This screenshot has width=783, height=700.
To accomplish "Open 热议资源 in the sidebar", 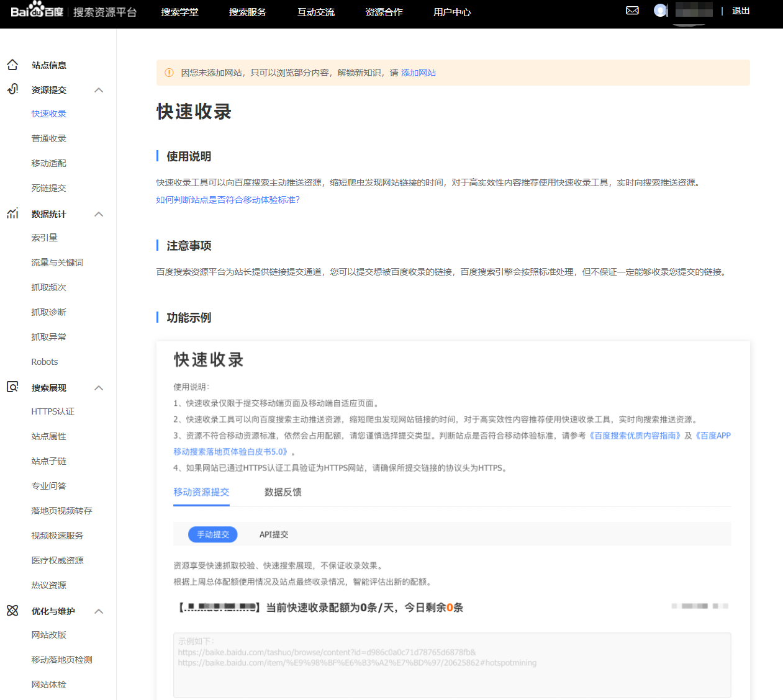I will [49, 585].
